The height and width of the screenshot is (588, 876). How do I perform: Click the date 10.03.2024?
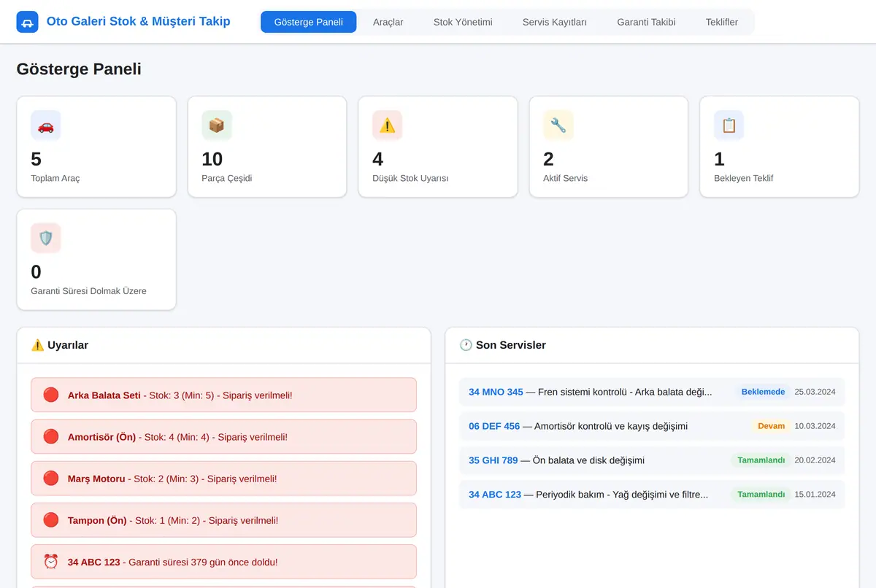pos(815,426)
